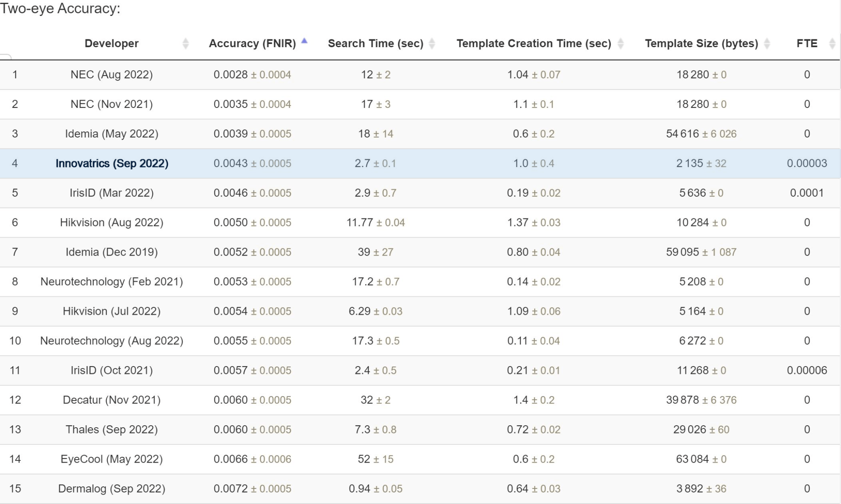This screenshot has width=841, height=504.
Task: Sort table by the Developer header text
Action: [x=111, y=44]
